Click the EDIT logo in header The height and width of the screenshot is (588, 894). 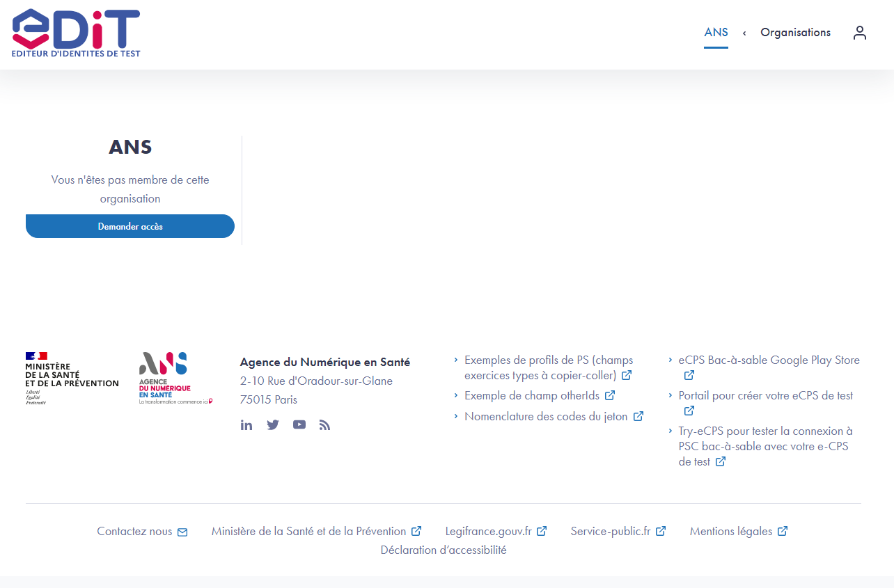(x=76, y=33)
